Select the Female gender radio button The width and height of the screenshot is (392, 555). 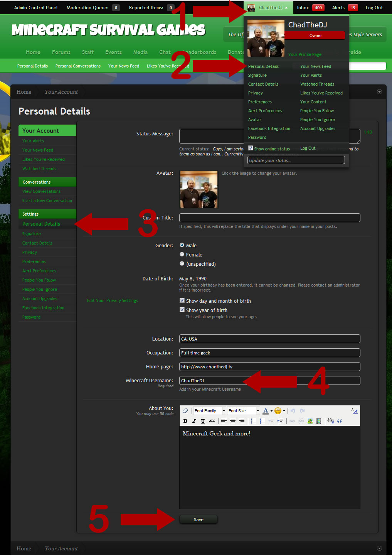point(182,254)
